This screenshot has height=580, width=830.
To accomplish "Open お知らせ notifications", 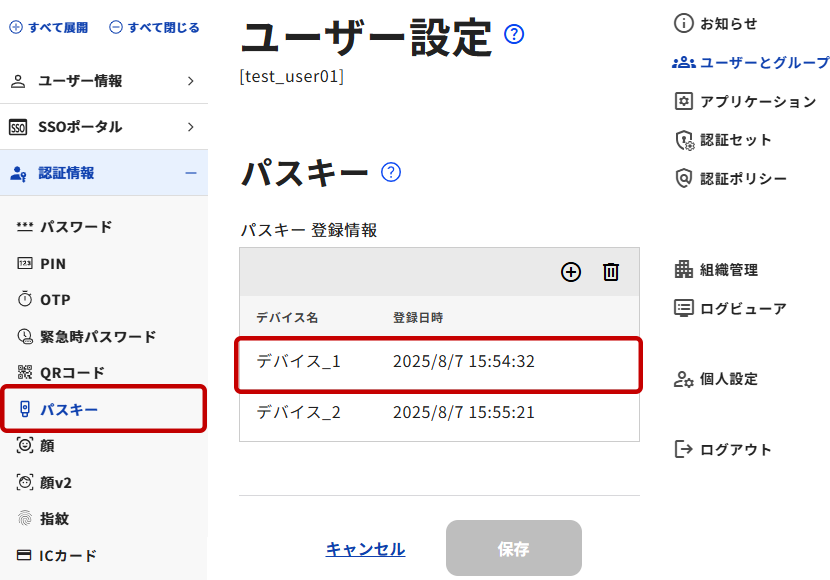I will pyautogui.click(x=715, y=24).
